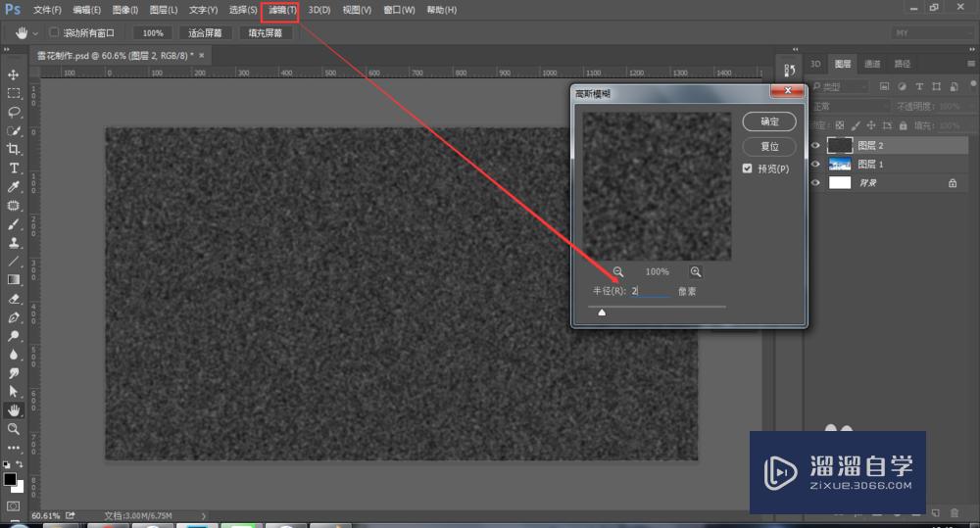Select the Rectangular Marquee tool
The image size is (980, 528).
pos(14,93)
